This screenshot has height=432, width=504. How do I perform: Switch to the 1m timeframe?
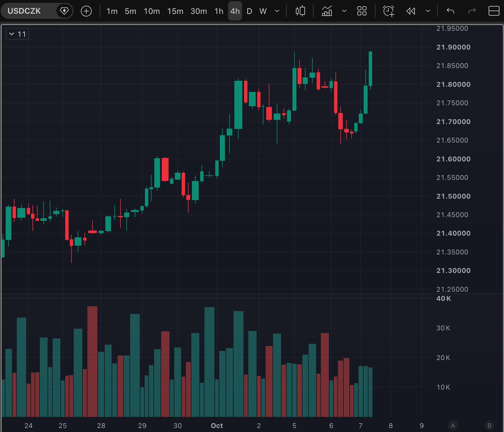pyautogui.click(x=112, y=11)
